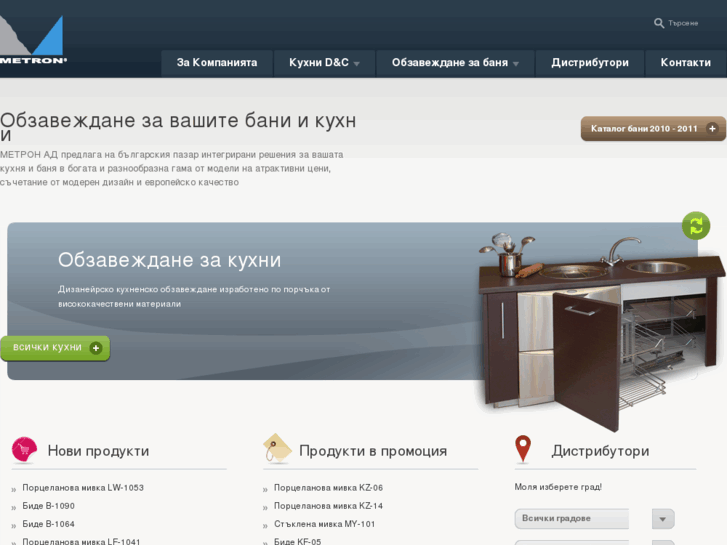Image resolution: width=727 pixels, height=545 pixels.
Task: Open the Биде B-1090 link
Action: coord(49,506)
